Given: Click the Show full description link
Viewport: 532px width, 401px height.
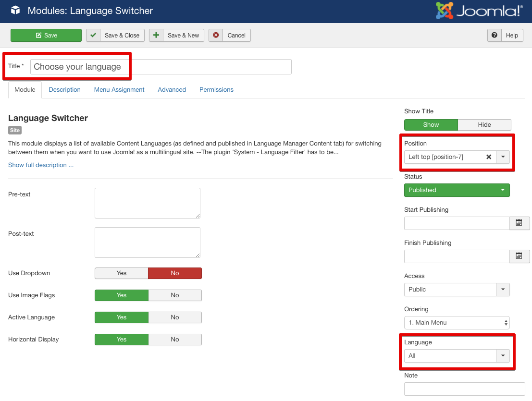Looking at the screenshot, I should tap(41, 165).
